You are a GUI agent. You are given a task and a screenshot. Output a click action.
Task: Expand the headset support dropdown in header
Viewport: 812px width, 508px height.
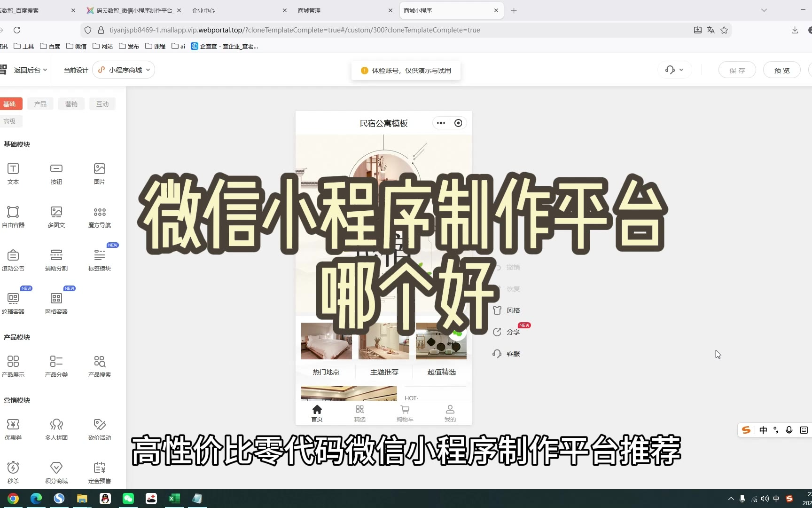click(x=674, y=70)
